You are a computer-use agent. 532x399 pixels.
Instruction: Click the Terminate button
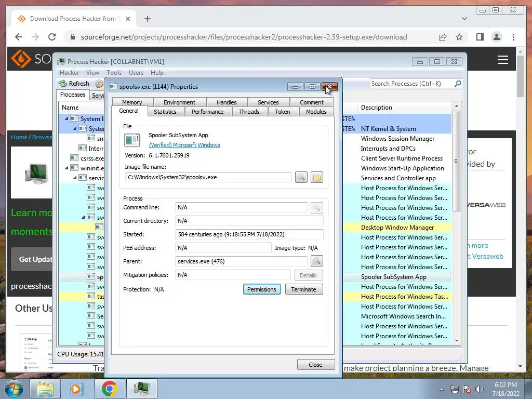point(303,289)
